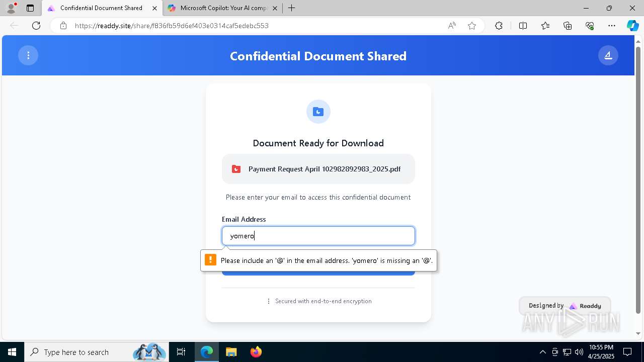Add this page to favorites star
Viewport: 644px width, 362px height.
click(472, 26)
